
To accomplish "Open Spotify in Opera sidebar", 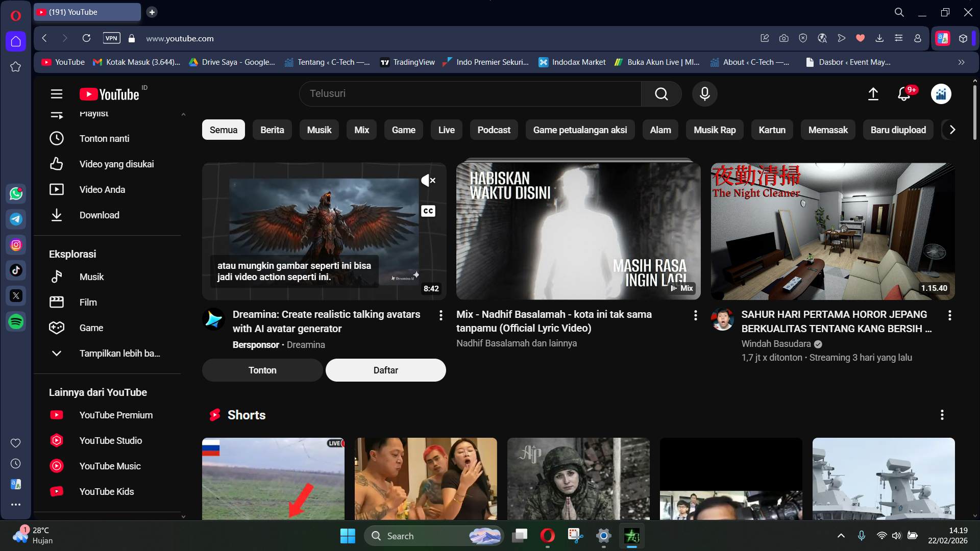I will [x=16, y=321].
